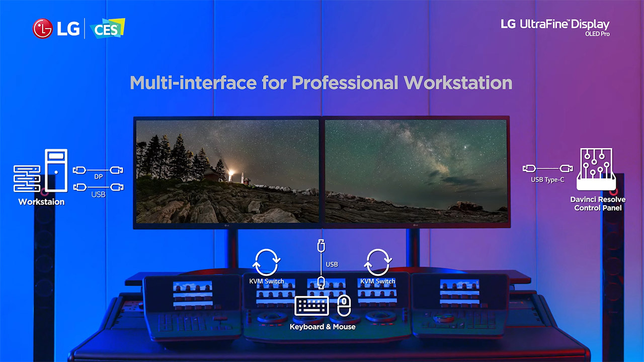Viewport: 644px width, 362px height.
Task: Select the keyboard icon
Action: pos(311,306)
